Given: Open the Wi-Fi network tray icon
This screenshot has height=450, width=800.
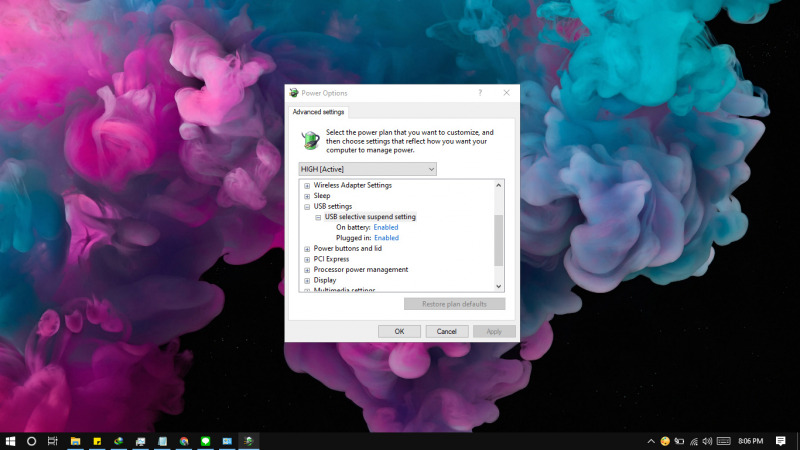Looking at the screenshot, I should point(693,441).
